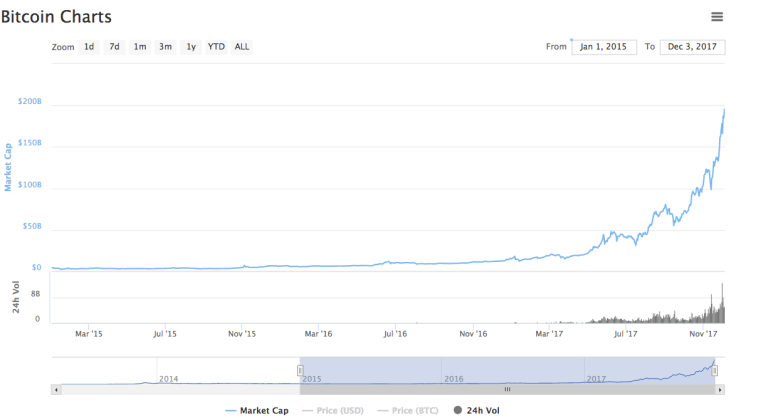
Task: Click the navigator scroll right arrow
Action: click(720, 390)
